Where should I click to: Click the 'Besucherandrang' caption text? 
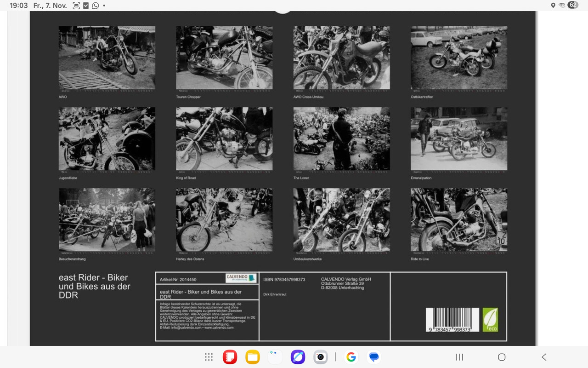71,259
